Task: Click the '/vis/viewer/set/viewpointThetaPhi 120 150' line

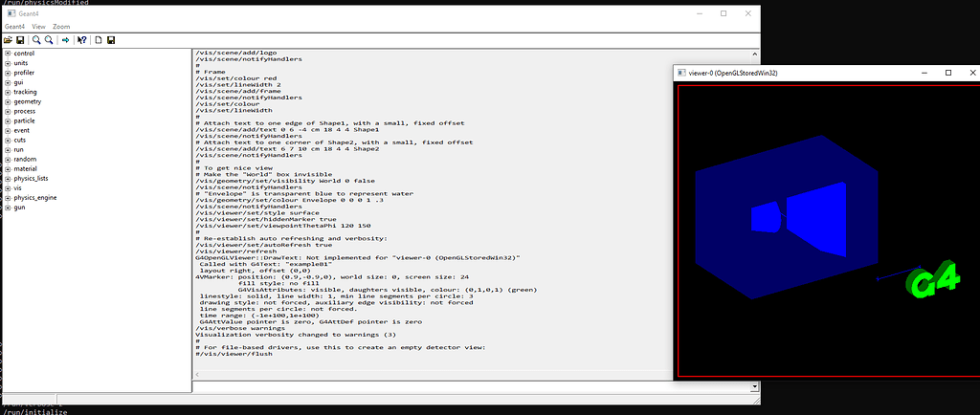Action: coord(282,226)
